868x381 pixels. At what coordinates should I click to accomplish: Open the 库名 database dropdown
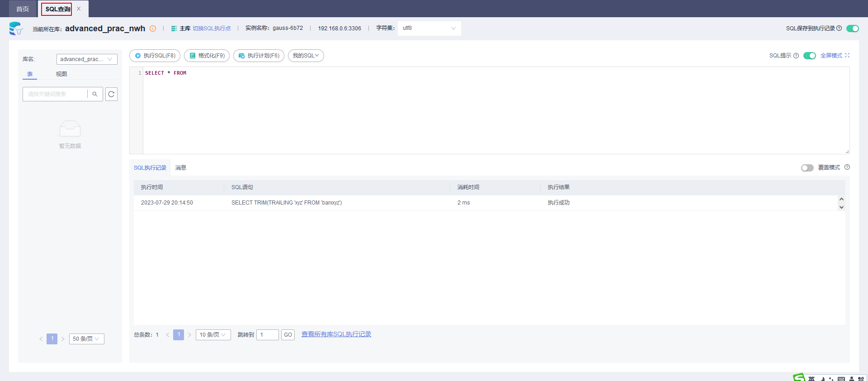[x=87, y=59]
